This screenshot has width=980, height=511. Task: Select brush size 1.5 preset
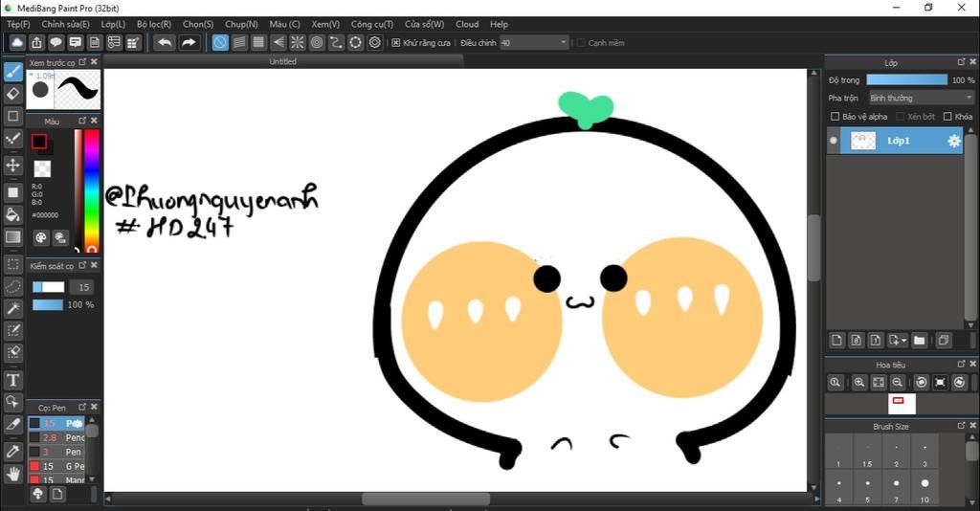tap(867, 453)
